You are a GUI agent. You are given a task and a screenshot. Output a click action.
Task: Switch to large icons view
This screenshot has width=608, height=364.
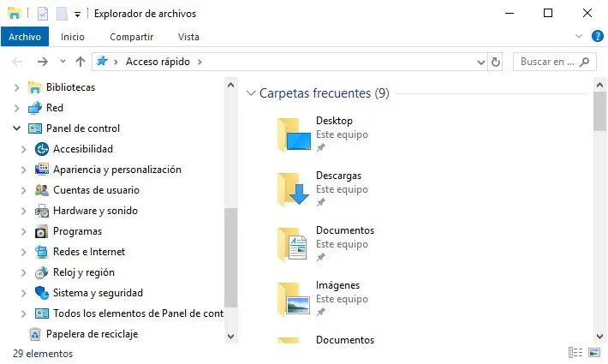click(594, 353)
